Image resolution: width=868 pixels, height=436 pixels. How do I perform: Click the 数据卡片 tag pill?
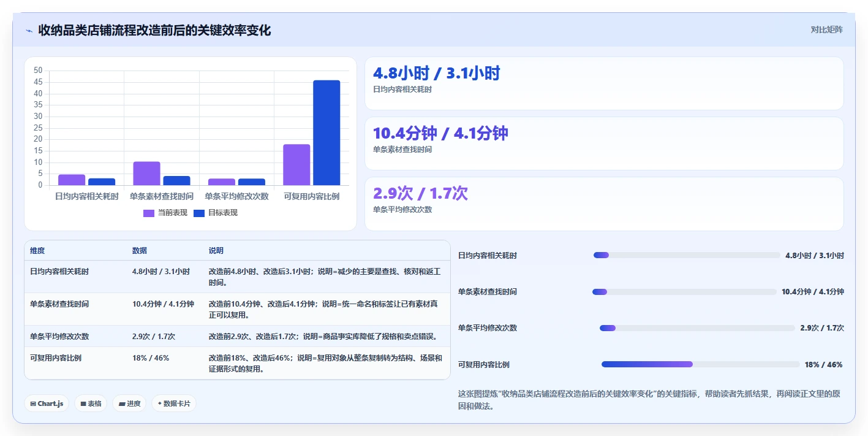(174, 403)
